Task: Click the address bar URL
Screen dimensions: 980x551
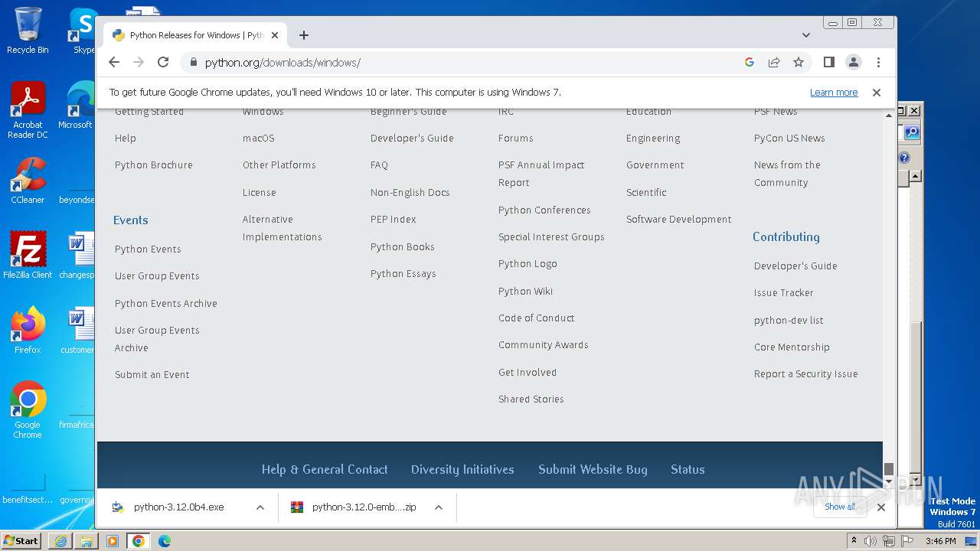Action: pos(283,63)
